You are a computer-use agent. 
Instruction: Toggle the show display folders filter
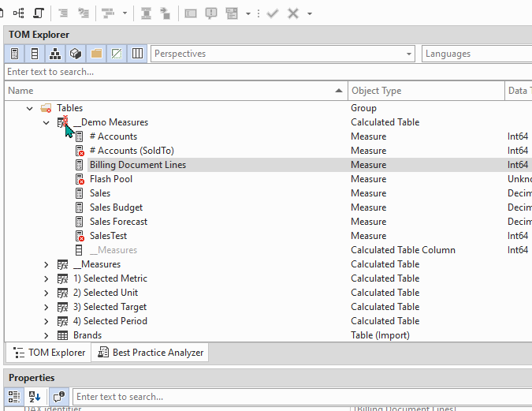point(96,54)
